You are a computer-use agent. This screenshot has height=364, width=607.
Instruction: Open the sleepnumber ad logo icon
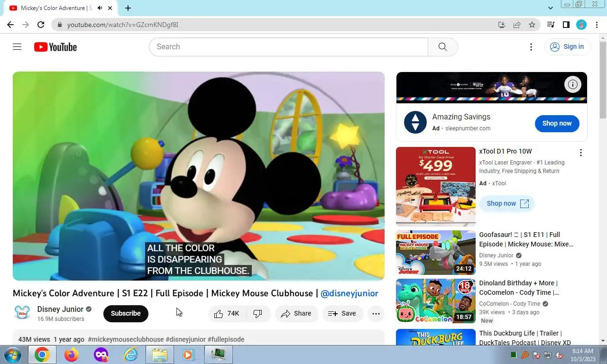click(415, 122)
